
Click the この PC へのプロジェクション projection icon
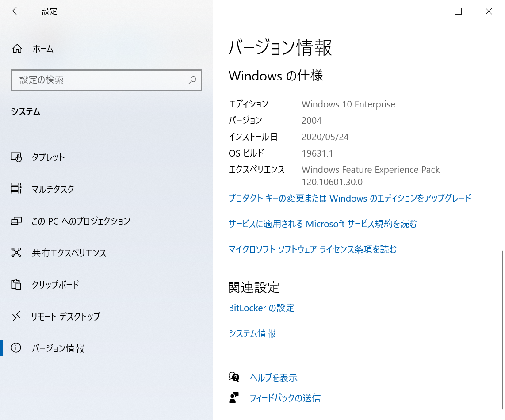(x=16, y=221)
